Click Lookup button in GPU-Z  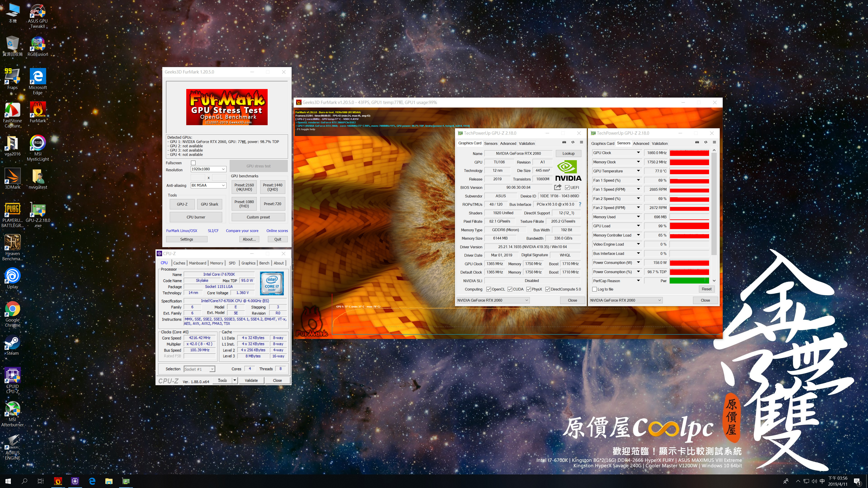tap(568, 154)
